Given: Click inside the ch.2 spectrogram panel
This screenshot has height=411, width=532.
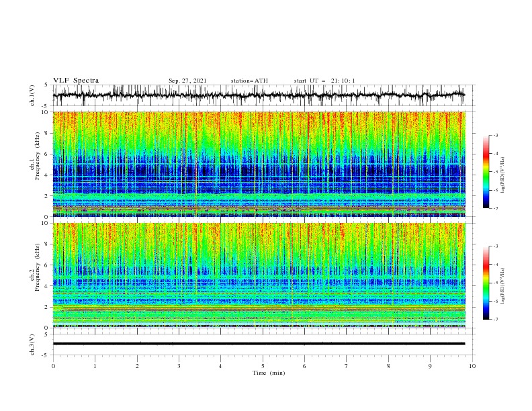Looking at the screenshot, I should coord(259,275).
